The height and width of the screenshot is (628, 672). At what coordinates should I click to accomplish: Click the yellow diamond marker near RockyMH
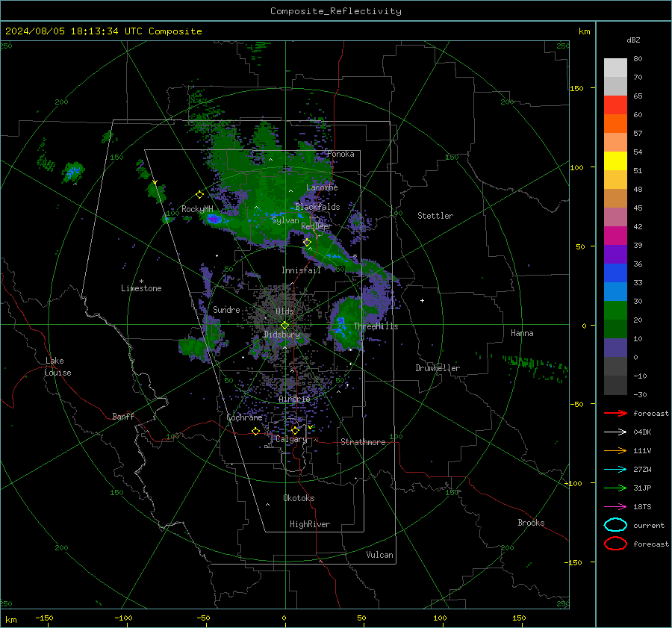(199, 195)
